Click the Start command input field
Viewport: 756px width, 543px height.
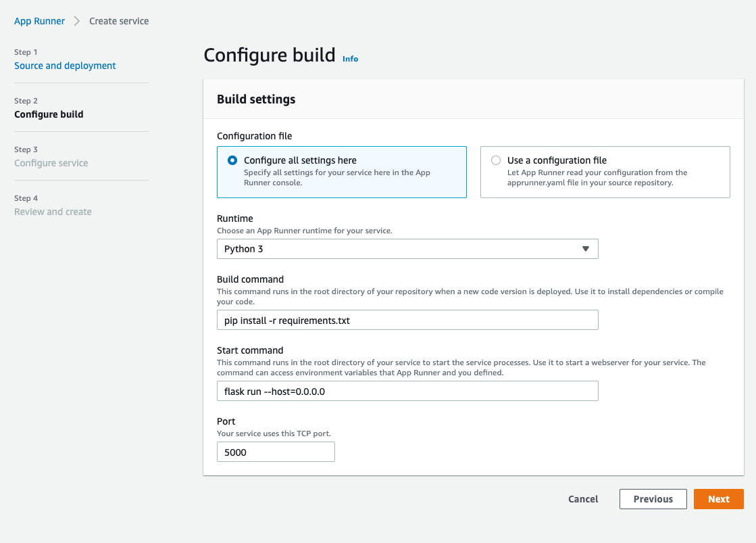407,391
